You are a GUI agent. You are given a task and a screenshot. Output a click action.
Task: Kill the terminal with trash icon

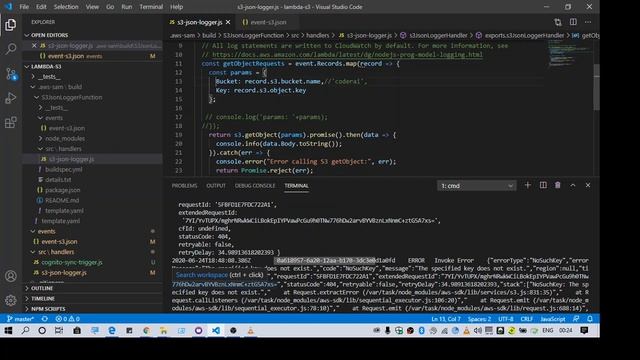[558, 185]
